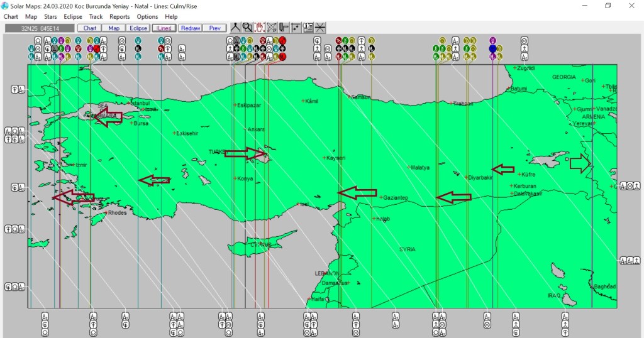Click the crossed lines toolbar icon
644x338 pixels.
[x=320, y=28]
